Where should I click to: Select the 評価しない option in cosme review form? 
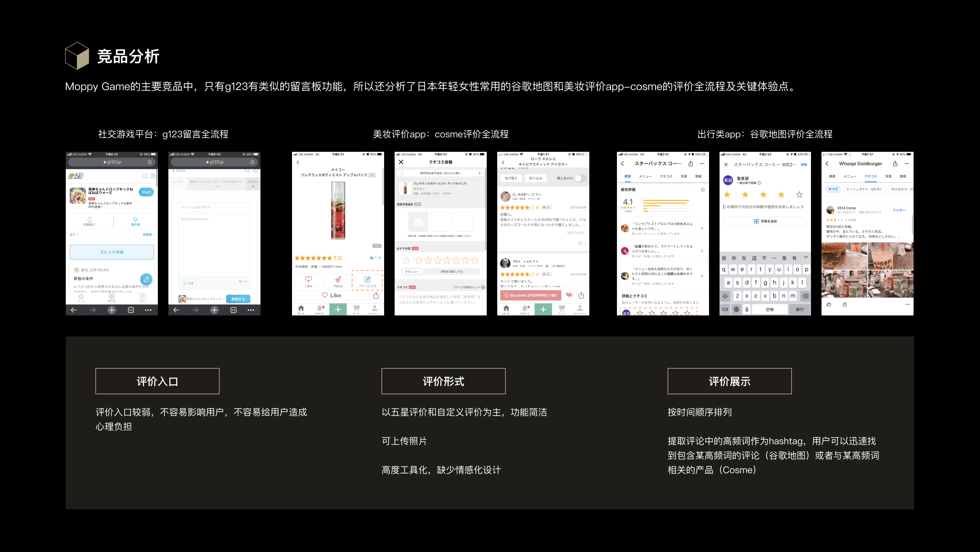click(x=412, y=272)
